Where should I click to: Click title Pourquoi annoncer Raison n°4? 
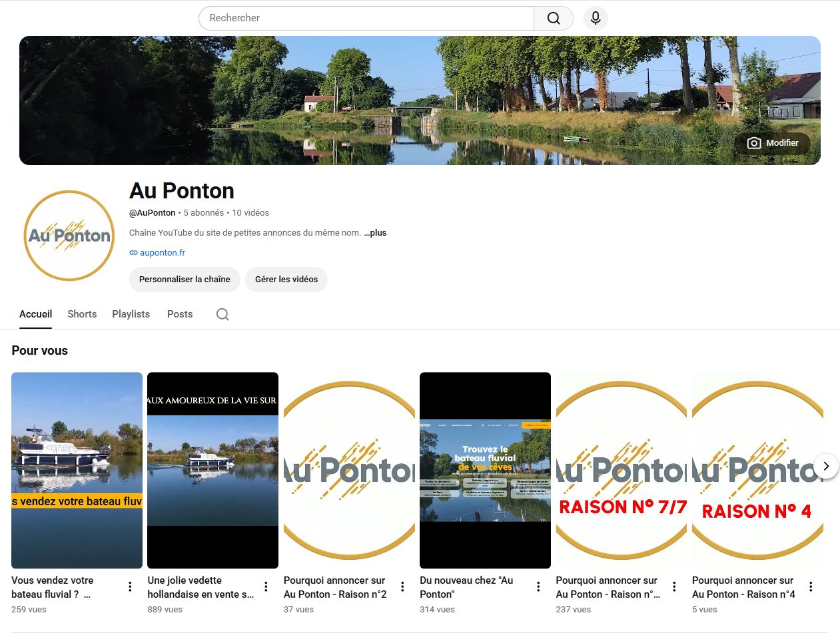click(743, 587)
